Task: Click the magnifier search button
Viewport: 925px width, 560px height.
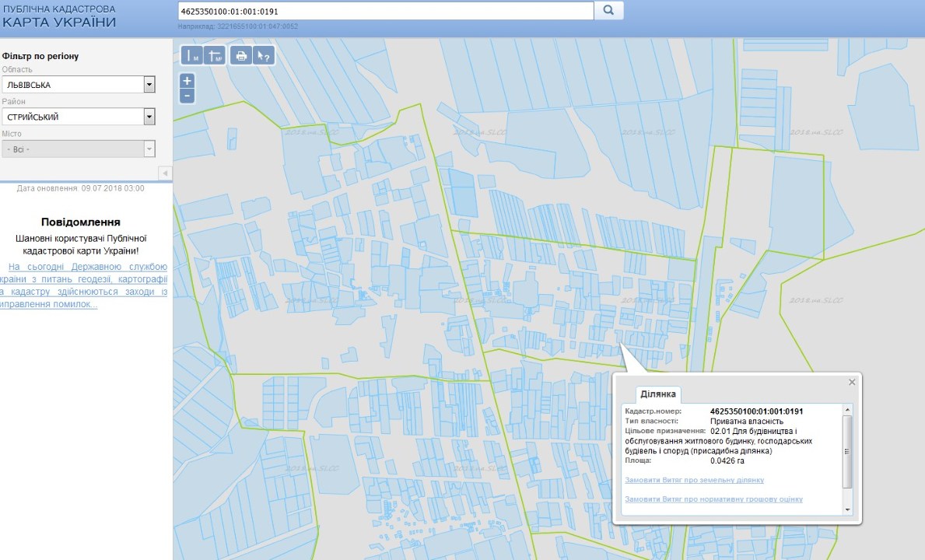Action: [609, 11]
